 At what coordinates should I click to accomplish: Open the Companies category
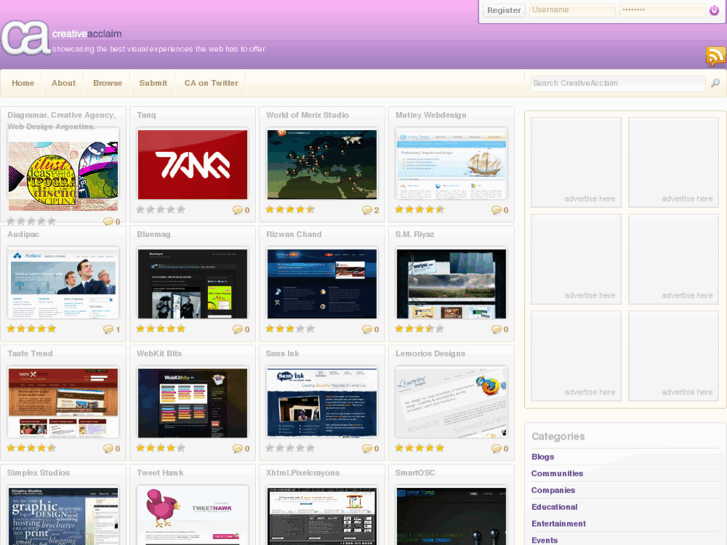(x=553, y=490)
